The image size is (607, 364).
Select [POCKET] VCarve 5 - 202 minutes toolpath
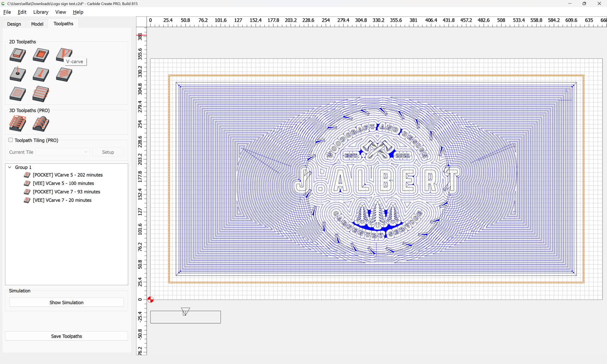(68, 175)
